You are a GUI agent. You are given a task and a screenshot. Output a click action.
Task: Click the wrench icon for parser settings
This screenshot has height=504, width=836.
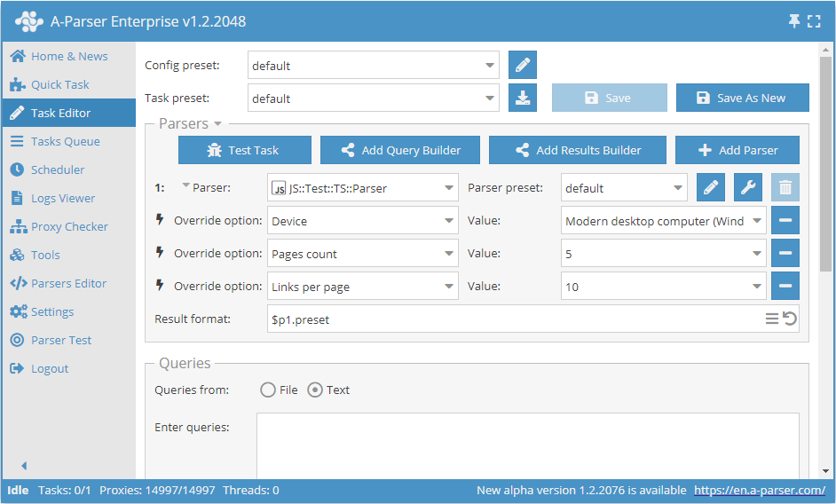[748, 188]
